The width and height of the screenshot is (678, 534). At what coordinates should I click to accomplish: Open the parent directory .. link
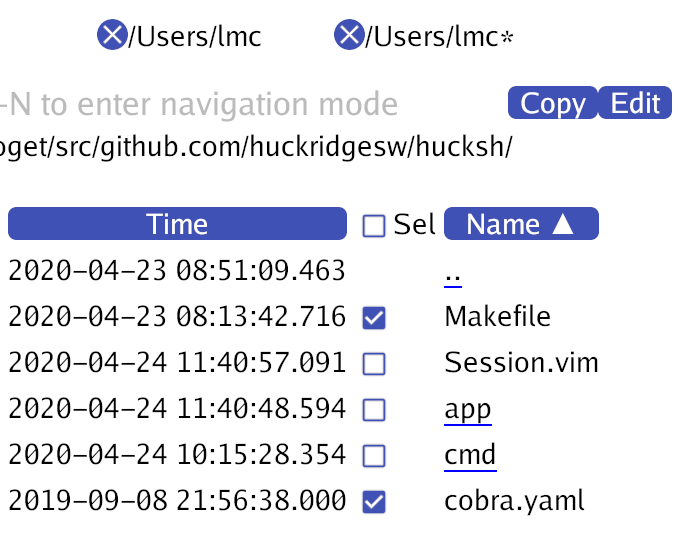453,275
